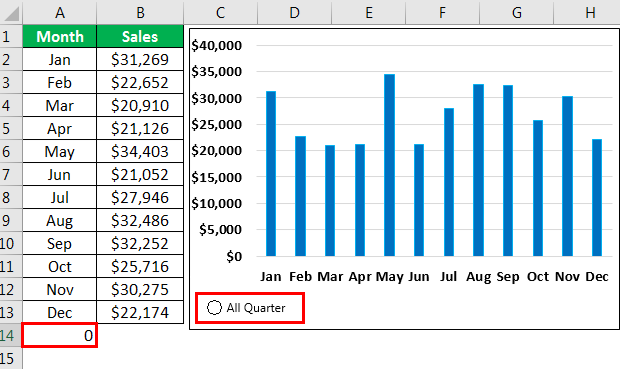Select the $21,126 sales cell
Image resolution: width=620 pixels, height=369 pixels.
point(140,128)
